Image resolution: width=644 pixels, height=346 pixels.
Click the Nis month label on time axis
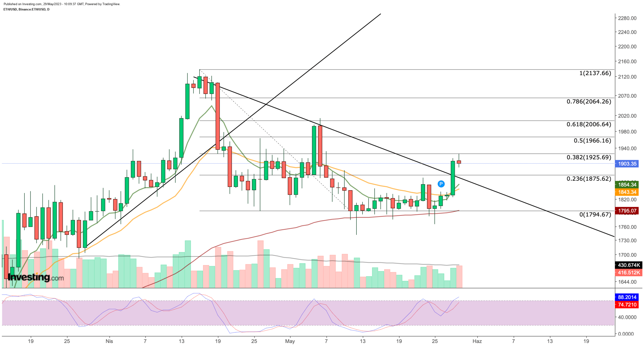pyautogui.click(x=109, y=341)
